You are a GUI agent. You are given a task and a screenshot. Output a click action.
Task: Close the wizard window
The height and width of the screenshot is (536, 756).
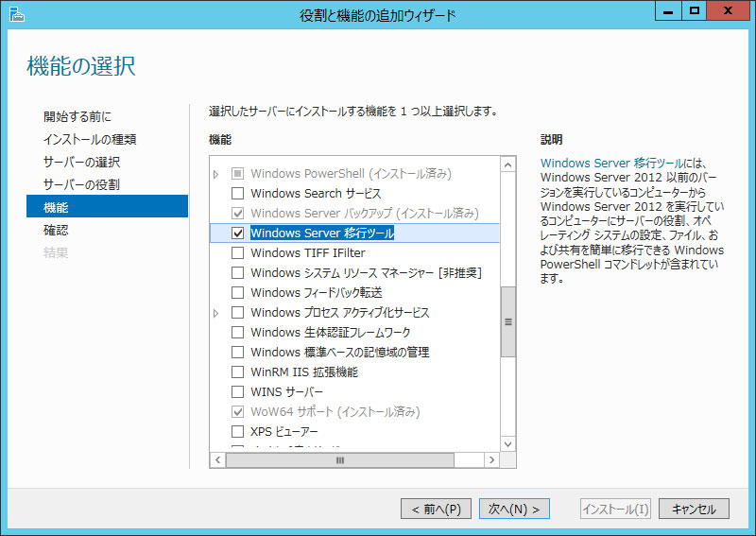click(x=728, y=10)
